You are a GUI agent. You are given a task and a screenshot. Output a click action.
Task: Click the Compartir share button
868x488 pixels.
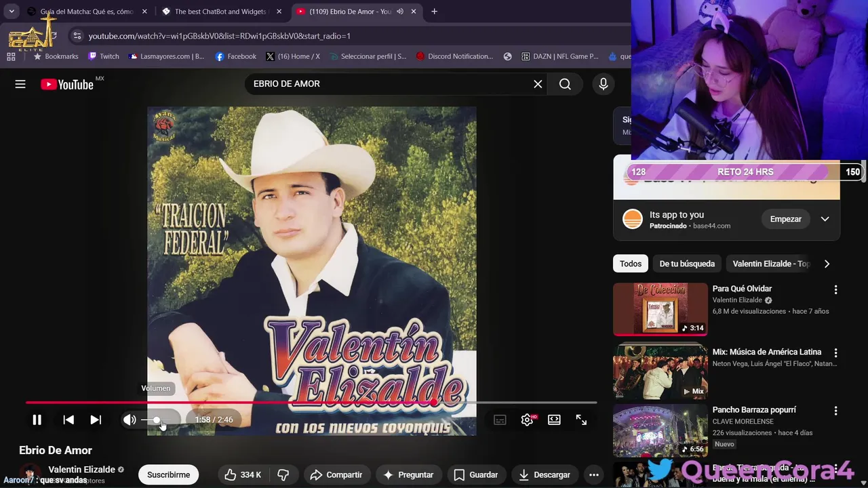pyautogui.click(x=336, y=475)
